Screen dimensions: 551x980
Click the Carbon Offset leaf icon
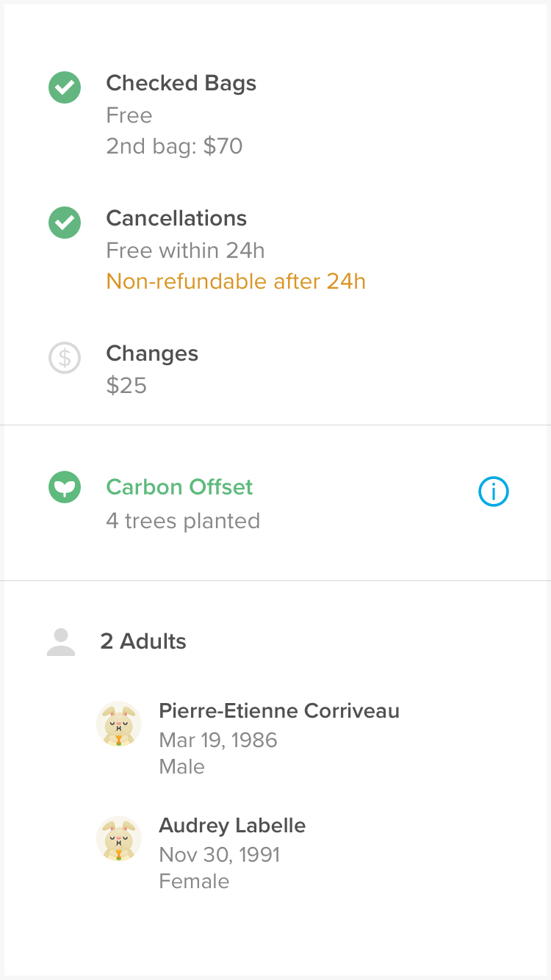pos(65,489)
